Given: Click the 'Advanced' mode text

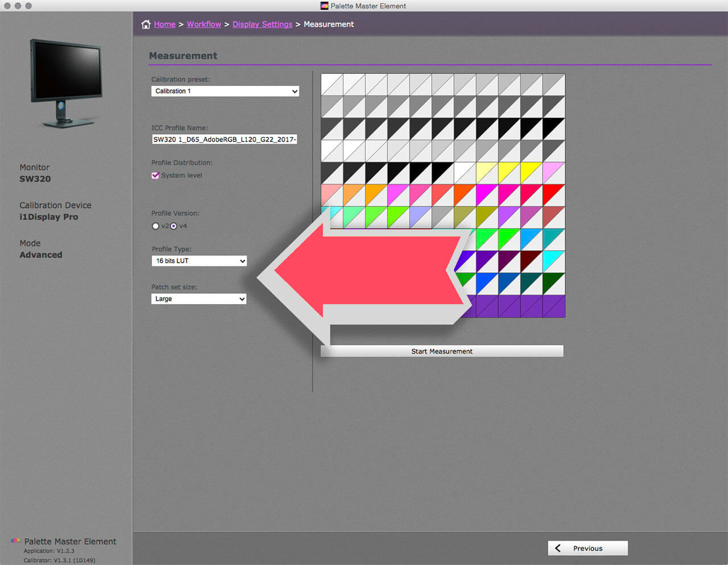Looking at the screenshot, I should click(x=41, y=255).
